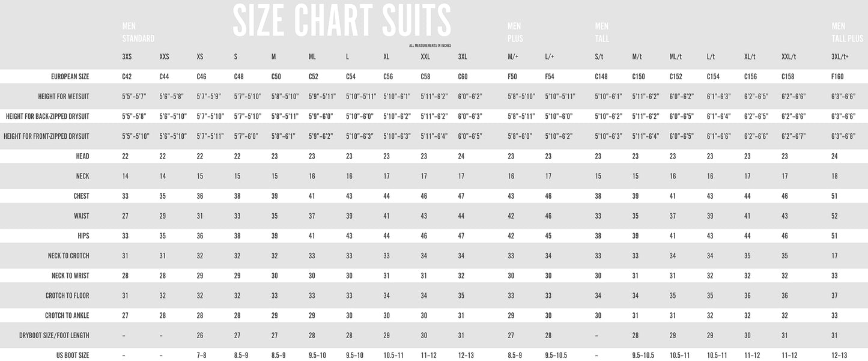This screenshot has height=361, width=868.
Task: Select the NECK TO WRIST row label
Action: coord(70,276)
